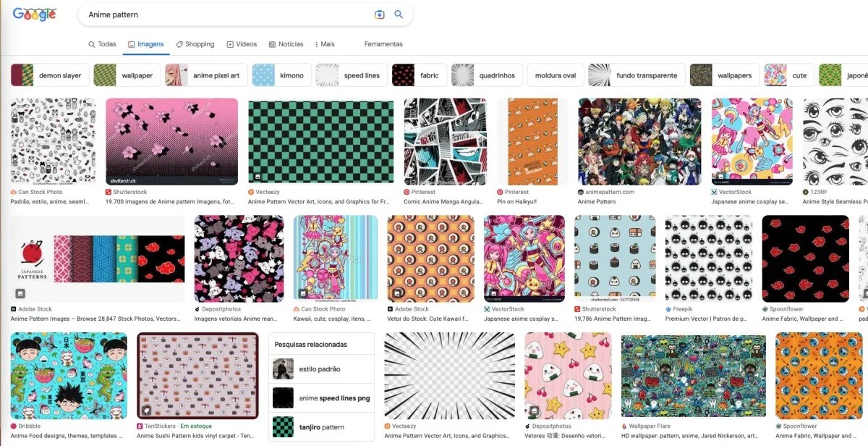This screenshot has width=868, height=446.
Task: Click Anime Pattern Images Browse 28,847 link
Action: point(96,319)
